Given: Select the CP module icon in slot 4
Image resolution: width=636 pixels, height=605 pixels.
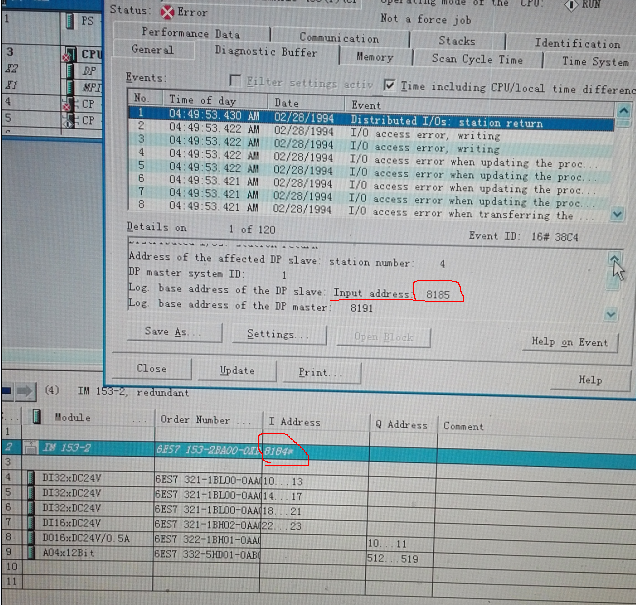Looking at the screenshot, I should [x=69, y=104].
